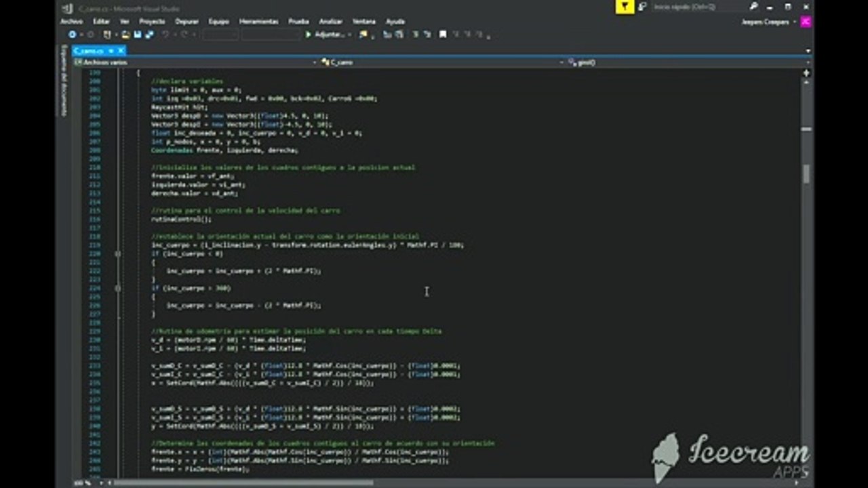The height and width of the screenshot is (488, 868).
Task: Click the Save file icon in toolbar
Action: click(x=138, y=34)
